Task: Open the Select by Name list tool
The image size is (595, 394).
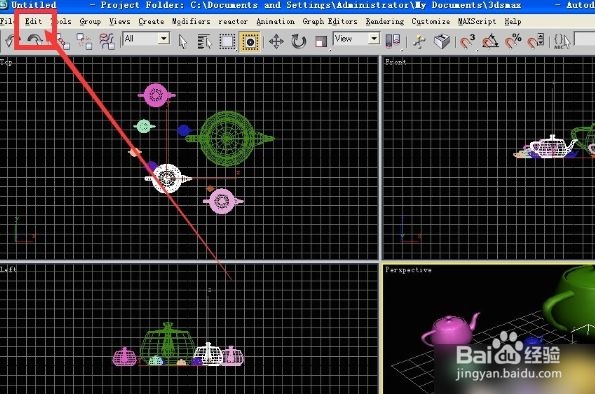Action: [205, 41]
